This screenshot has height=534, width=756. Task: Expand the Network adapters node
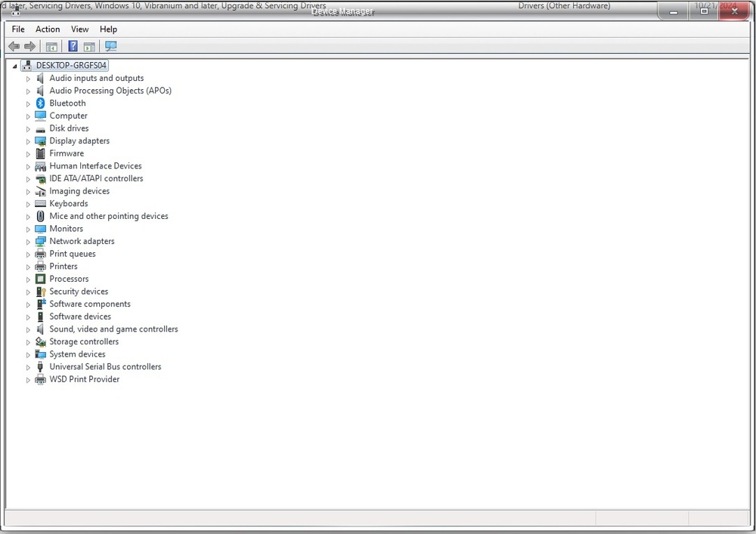point(29,242)
